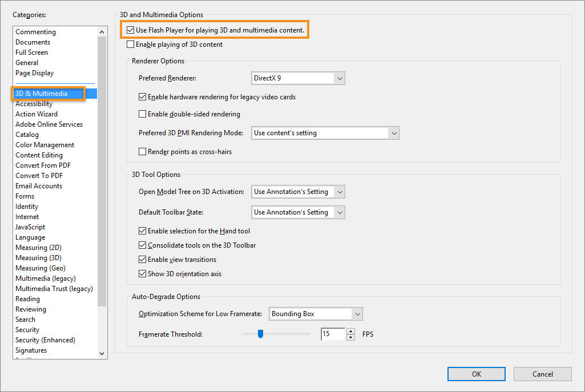Switch to the Security (Enhanced) category
The width and height of the screenshot is (585, 392).
(x=45, y=340)
